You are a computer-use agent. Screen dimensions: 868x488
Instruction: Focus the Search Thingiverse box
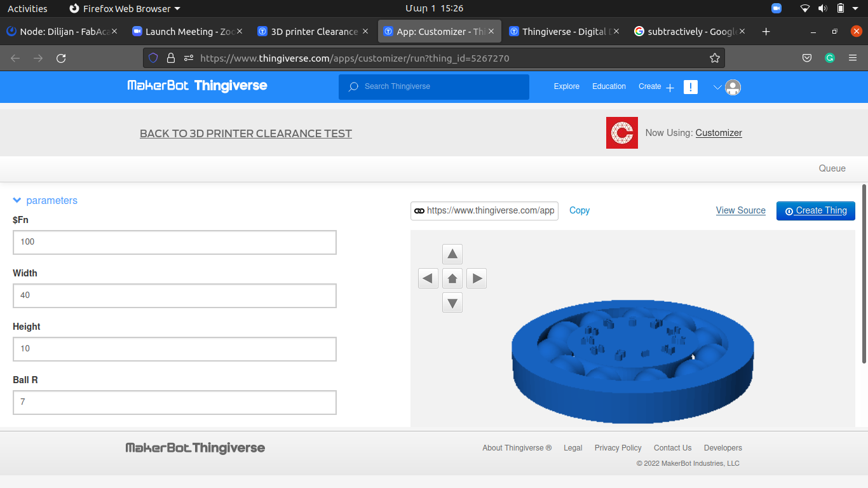point(434,87)
